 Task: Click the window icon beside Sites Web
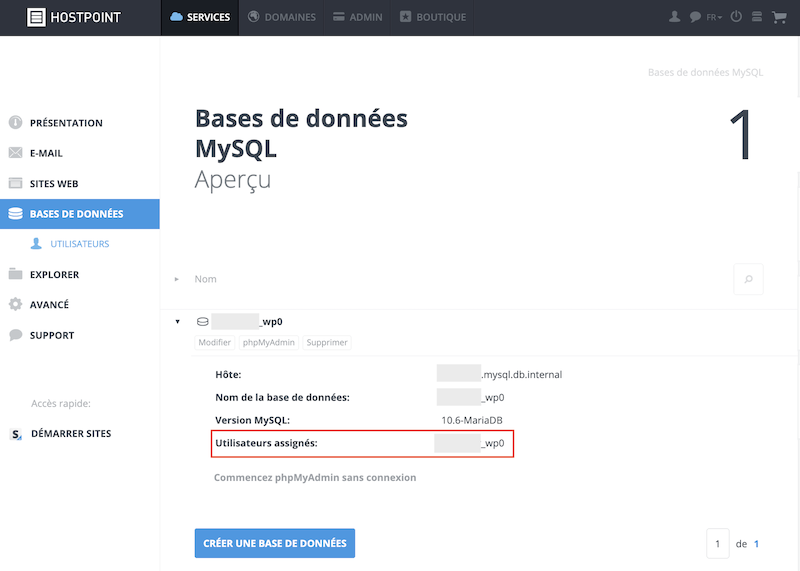coord(15,183)
